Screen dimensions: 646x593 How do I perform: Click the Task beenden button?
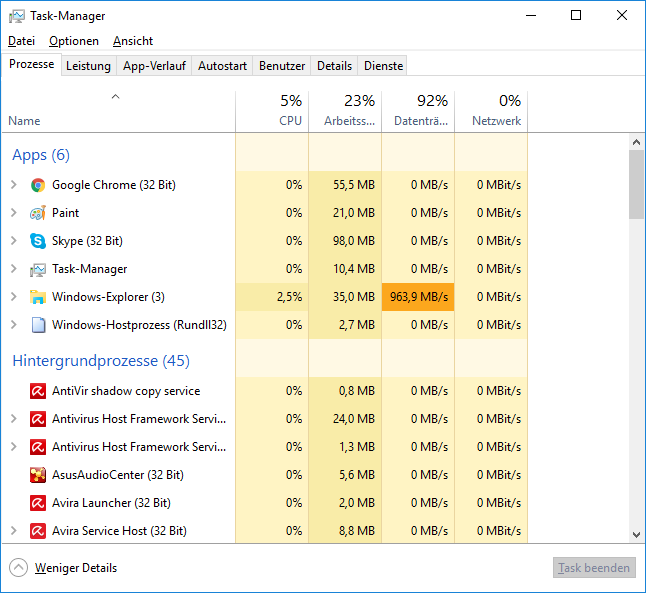coord(594,568)
